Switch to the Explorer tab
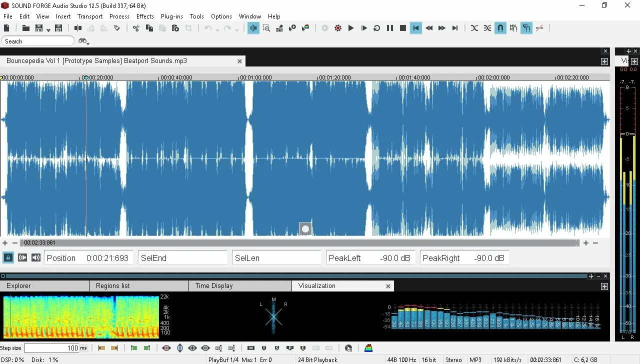 pos(44,286)
